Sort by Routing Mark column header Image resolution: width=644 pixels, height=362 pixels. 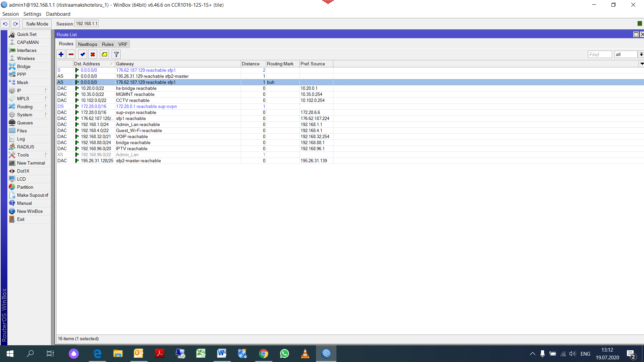click(x=283, y=64)
